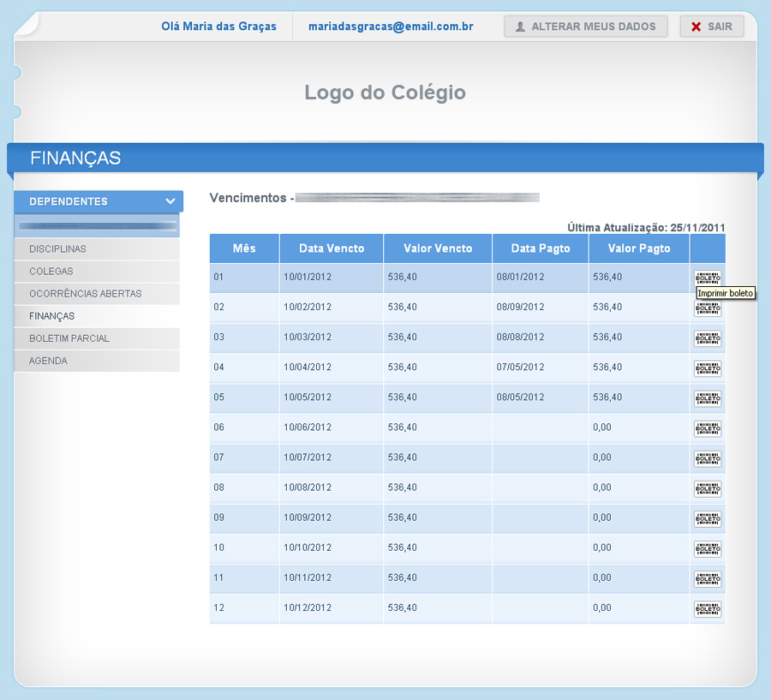Click the DEPENDENTES header label
This screenshot has height=700, width=771.
pos(69,201)
